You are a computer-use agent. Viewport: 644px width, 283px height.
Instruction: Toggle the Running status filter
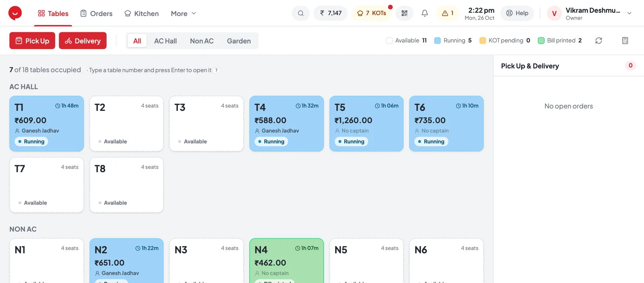click(x=453, y=40)
